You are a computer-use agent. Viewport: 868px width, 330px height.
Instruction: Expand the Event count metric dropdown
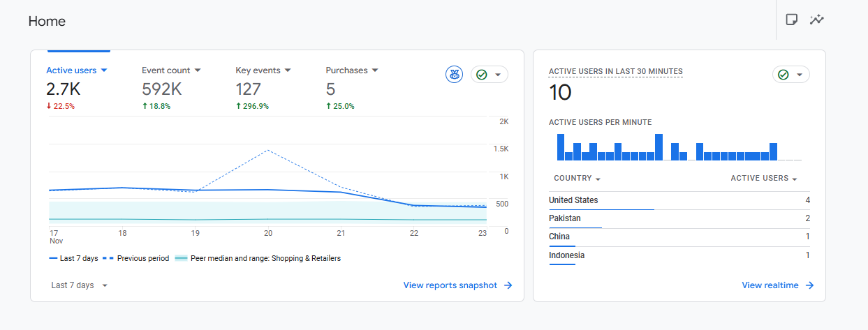198,70
